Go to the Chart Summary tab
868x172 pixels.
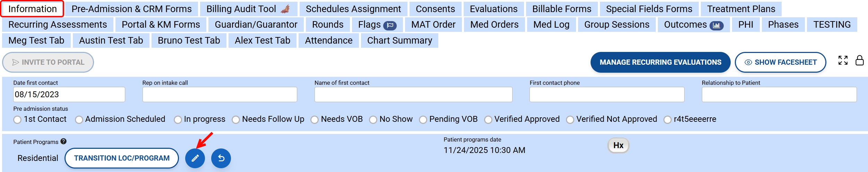click(399, 40)
